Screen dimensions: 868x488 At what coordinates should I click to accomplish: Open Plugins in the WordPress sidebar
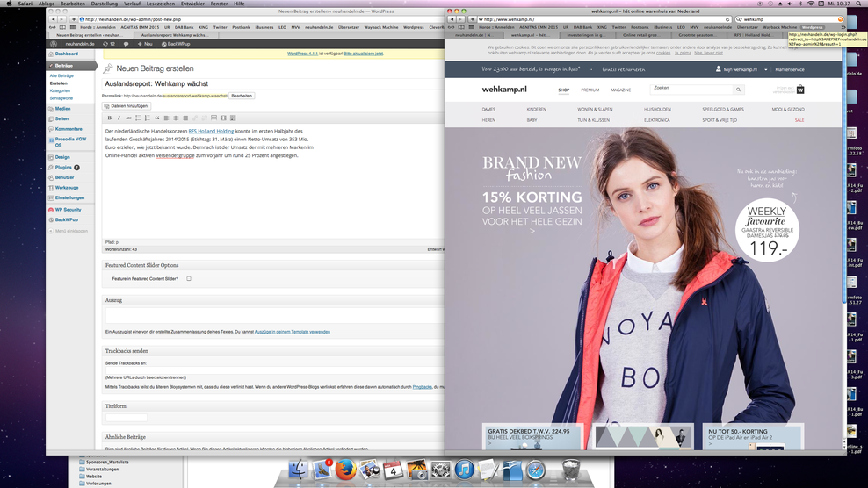click(63, 167)
